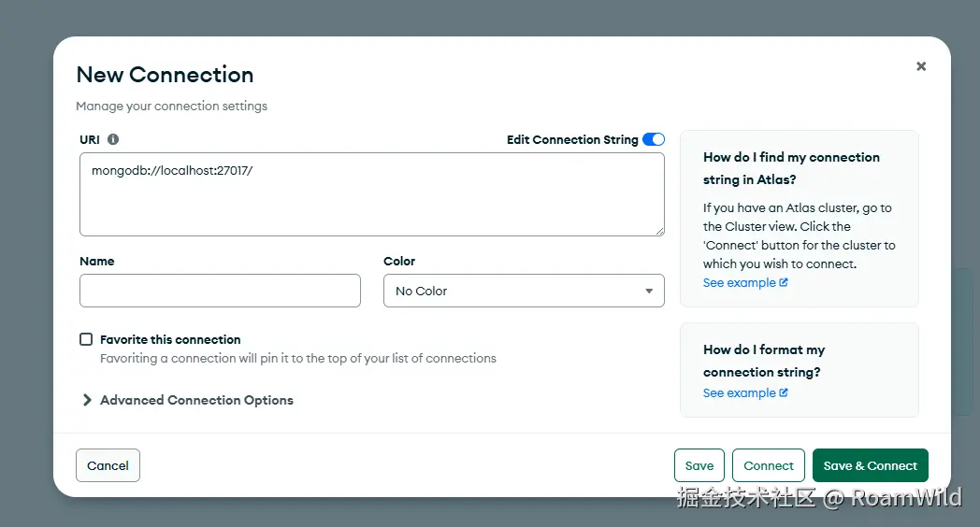This screenshot has width=980, height=527.
Task: Expand Advanced Connection Options
Action: pos(196,400)
